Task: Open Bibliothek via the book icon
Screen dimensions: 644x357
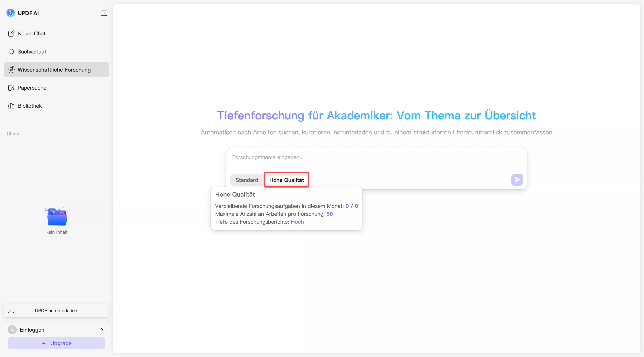Action: tap(11, 106)
